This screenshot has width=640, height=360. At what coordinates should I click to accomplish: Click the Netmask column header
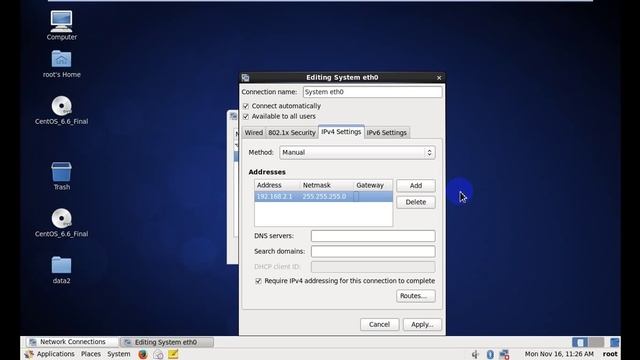[x=327, y=185]
